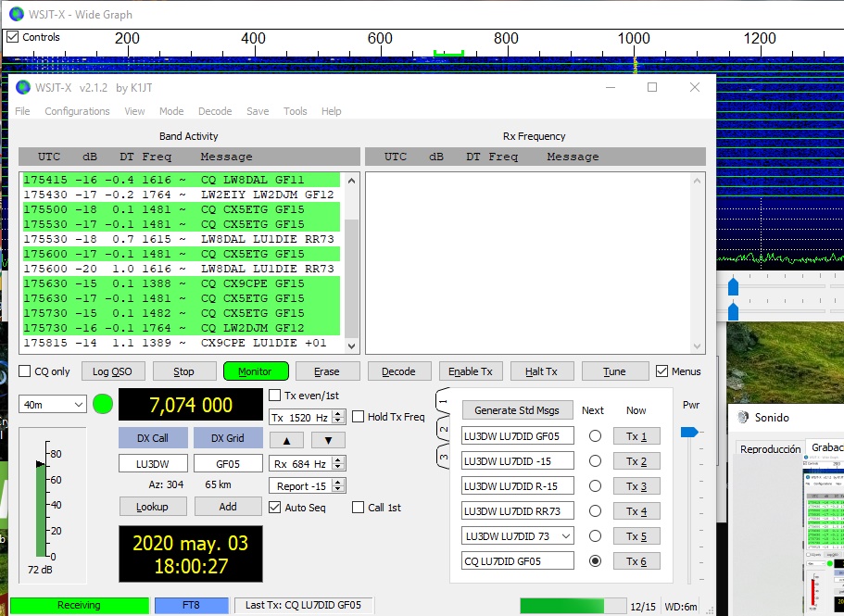Switch to message tab 1
This screenshot has height=616, width=844.
[x=443, y=401]
